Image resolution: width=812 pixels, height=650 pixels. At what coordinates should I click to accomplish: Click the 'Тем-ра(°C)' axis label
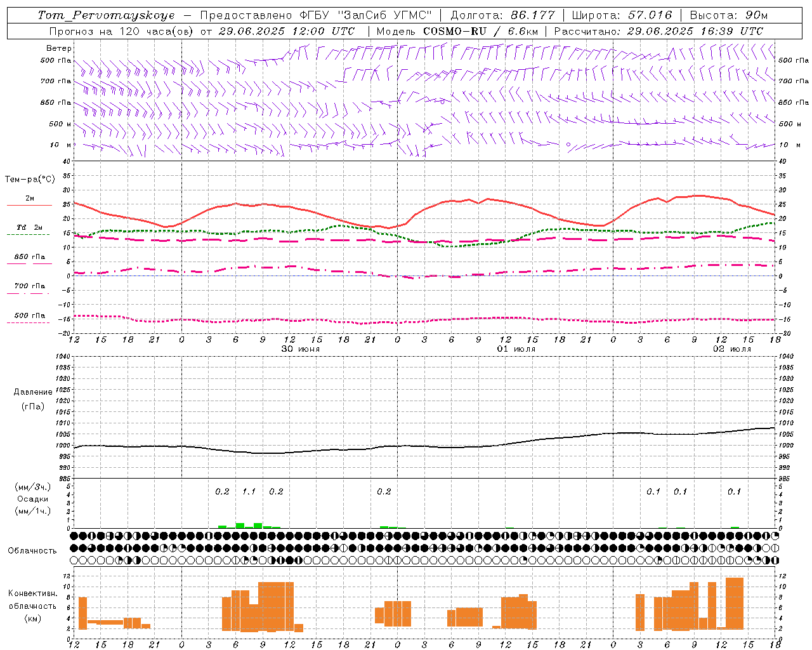(x=30, y=180)
